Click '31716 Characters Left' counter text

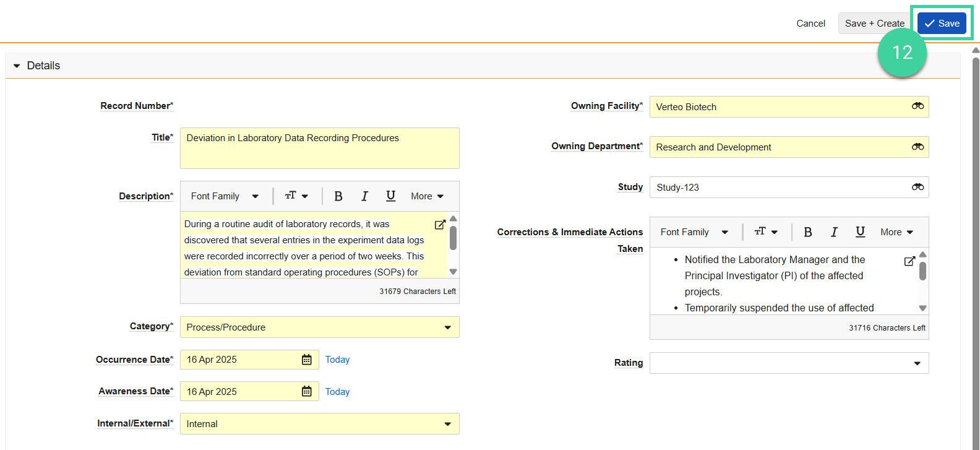tap(887, 328)
